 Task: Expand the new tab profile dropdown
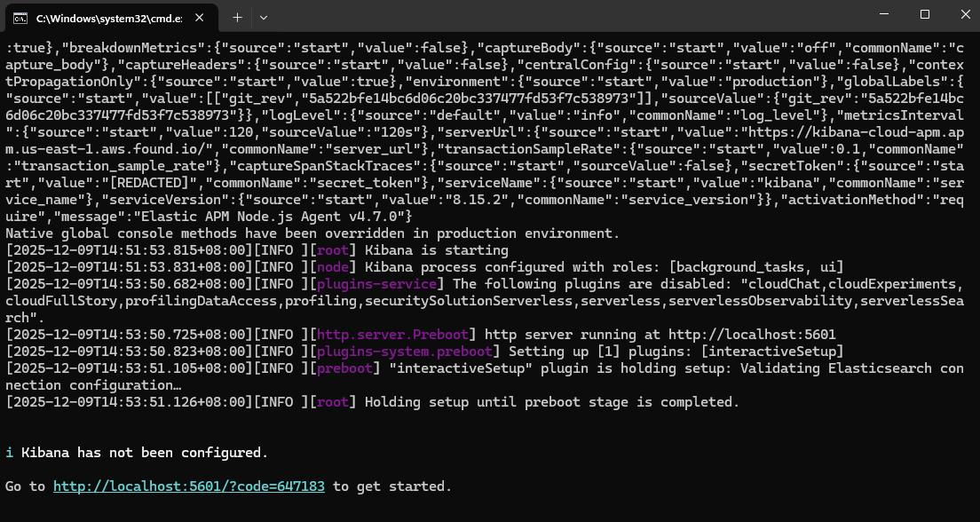pyautogui.click(x=264, y=18)
